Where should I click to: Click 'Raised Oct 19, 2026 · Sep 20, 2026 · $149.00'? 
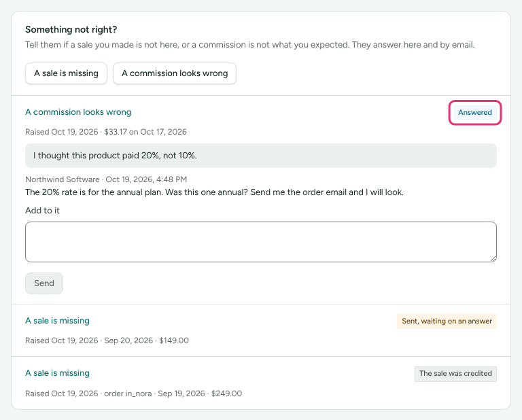(x=107, y=340)
